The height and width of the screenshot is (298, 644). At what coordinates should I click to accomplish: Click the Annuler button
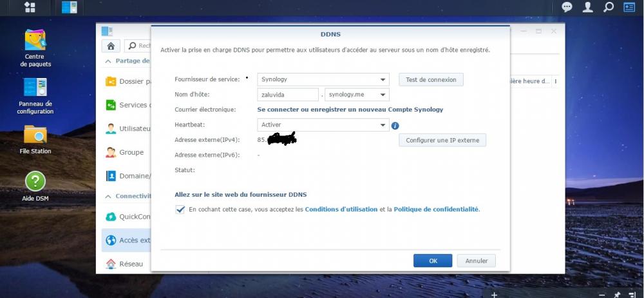point(477,261)
